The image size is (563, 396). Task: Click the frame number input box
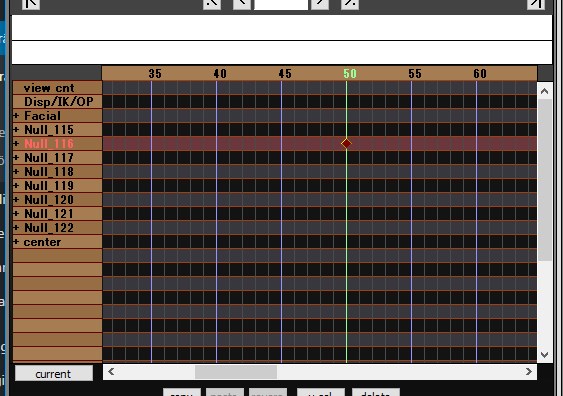(281, 4)
